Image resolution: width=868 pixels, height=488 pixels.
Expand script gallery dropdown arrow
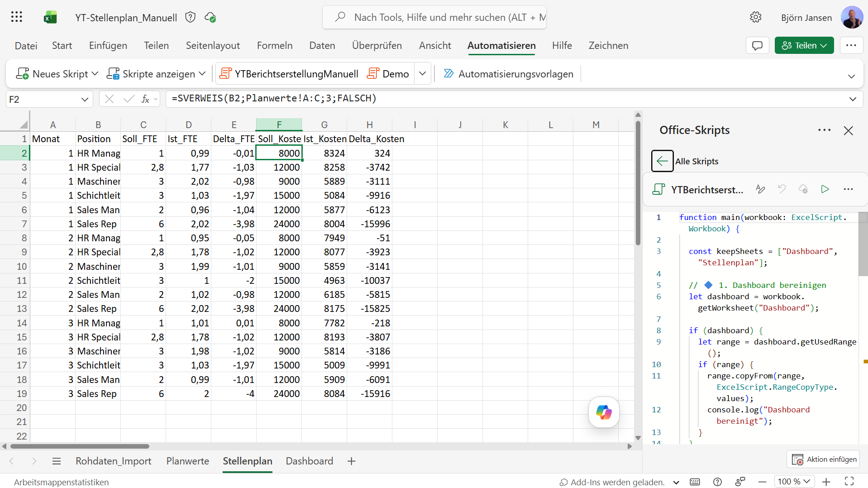(422, 73)
